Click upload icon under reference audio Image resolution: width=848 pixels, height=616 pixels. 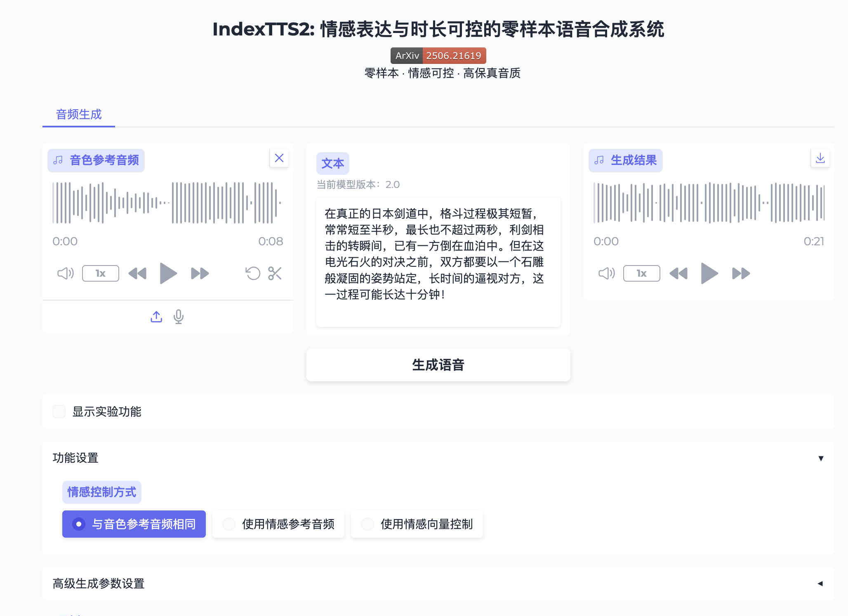(156, 317)
